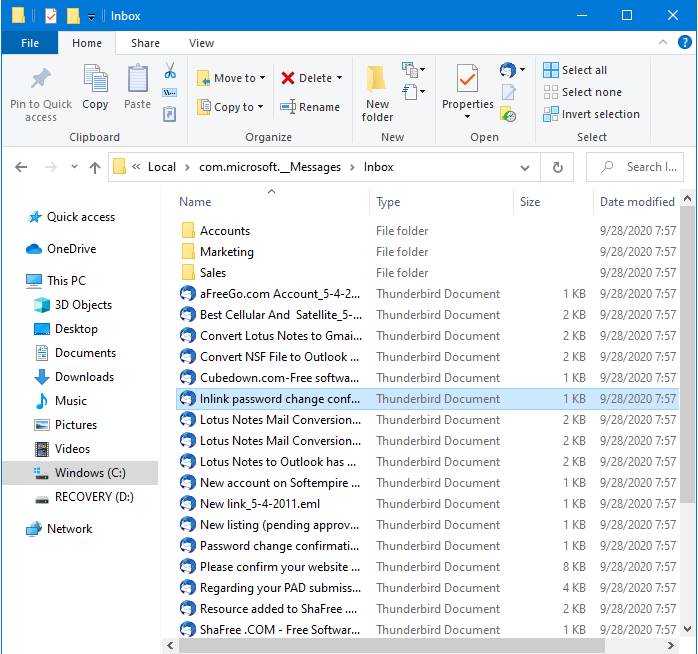Viewport: 698px width, 654px height.
Task: Click the Thunderbird Open icon in ribbon
Action: 508,70
